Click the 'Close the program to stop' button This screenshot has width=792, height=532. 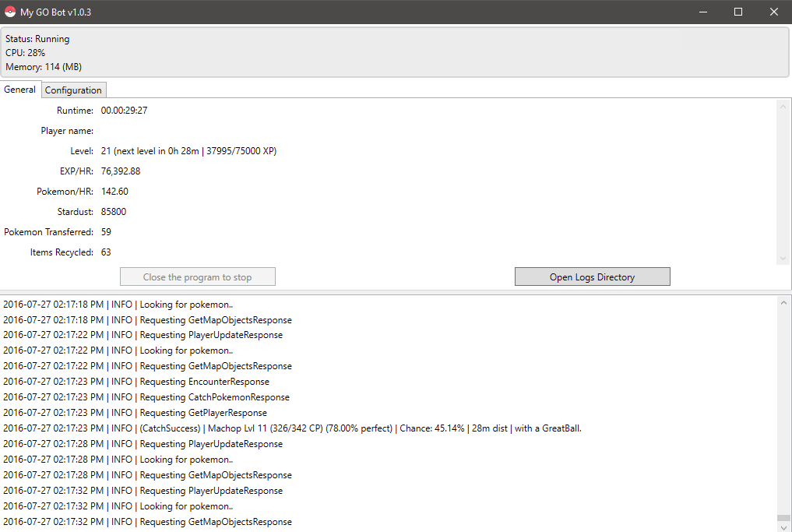point(197,277)
